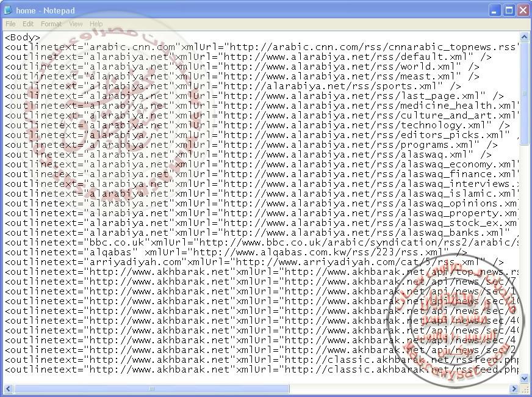
Task: Open the Format menu
Action: [51, 24]
